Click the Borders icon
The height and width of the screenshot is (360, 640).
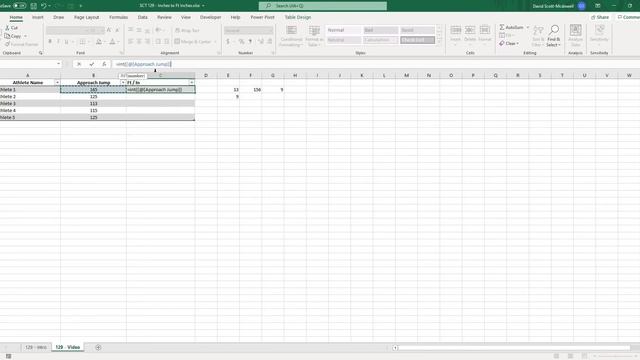coord(82,42)
